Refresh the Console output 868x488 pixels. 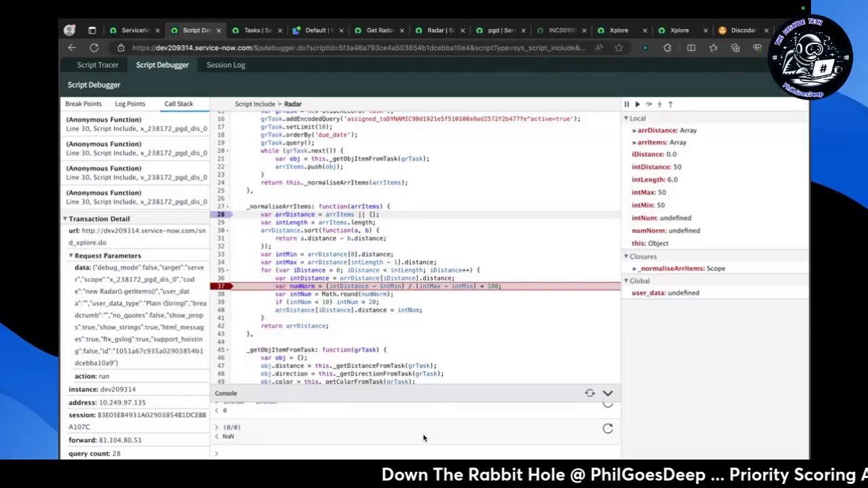pos(589,393)
